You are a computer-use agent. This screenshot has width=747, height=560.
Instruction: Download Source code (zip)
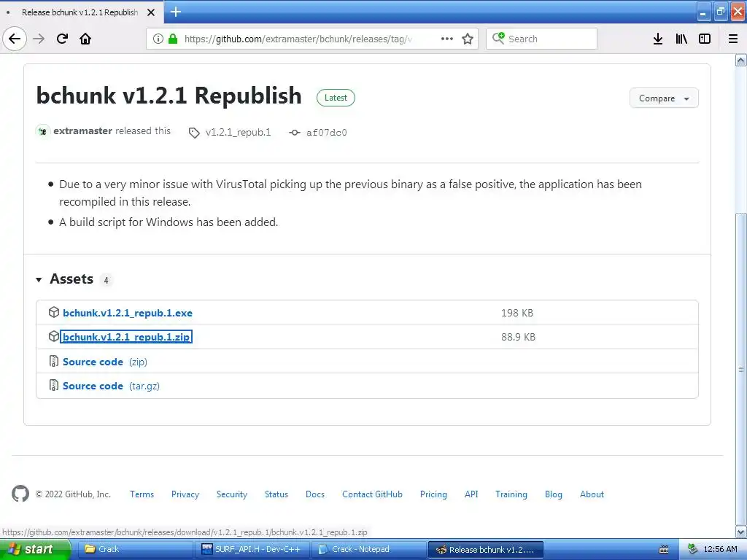[105, 362]
